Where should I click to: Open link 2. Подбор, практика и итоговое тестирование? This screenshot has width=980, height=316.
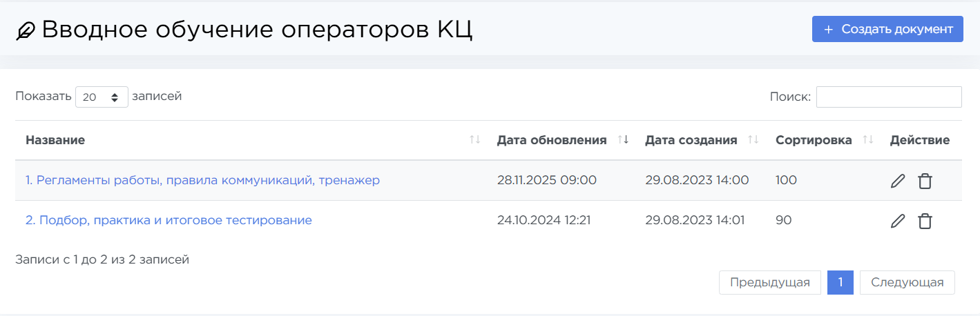click(169, 221)
